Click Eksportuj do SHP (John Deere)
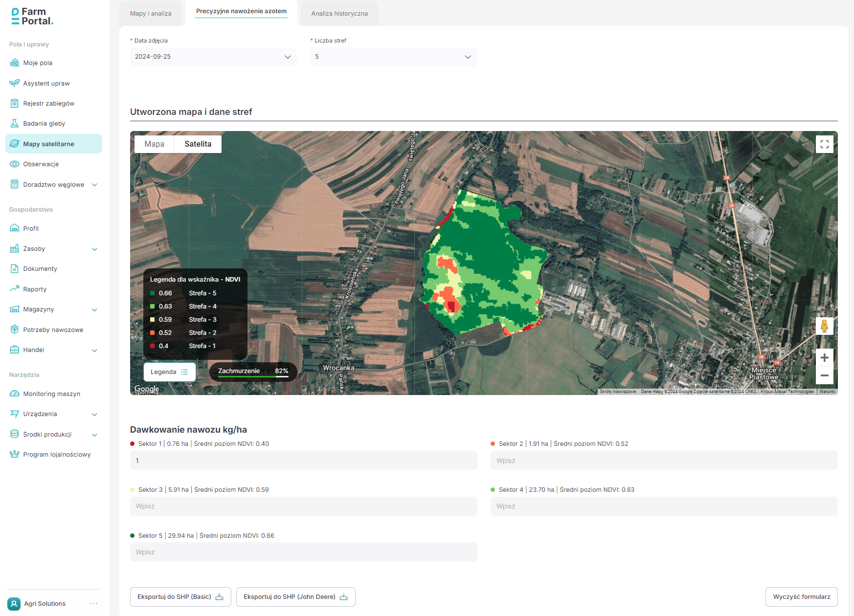The image size is (854, 616). pyautogui.click(x=296, y=597)
